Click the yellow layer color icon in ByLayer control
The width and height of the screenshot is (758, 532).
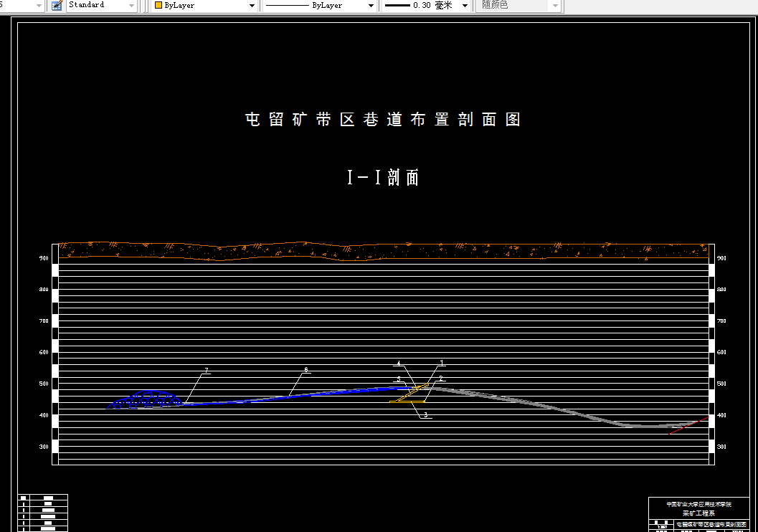[x=157, y=5]
